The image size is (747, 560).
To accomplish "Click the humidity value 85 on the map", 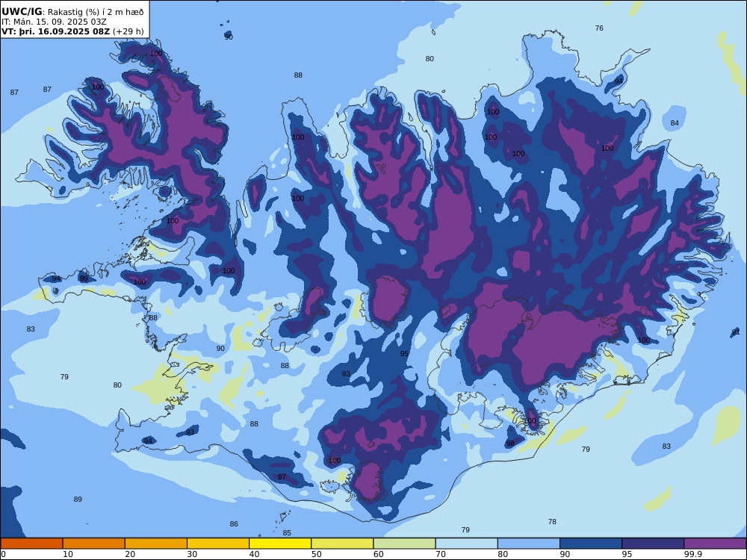I will pos(287,533).
